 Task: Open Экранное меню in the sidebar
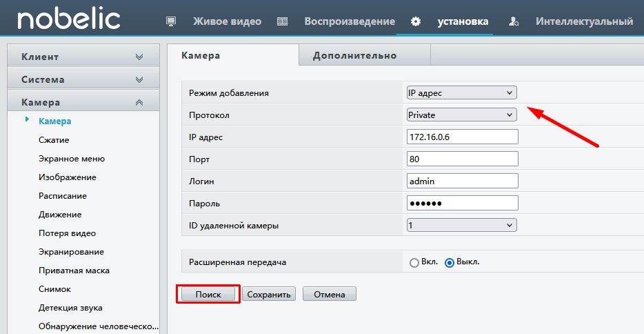pyautogui.click(x=72, y=159)
